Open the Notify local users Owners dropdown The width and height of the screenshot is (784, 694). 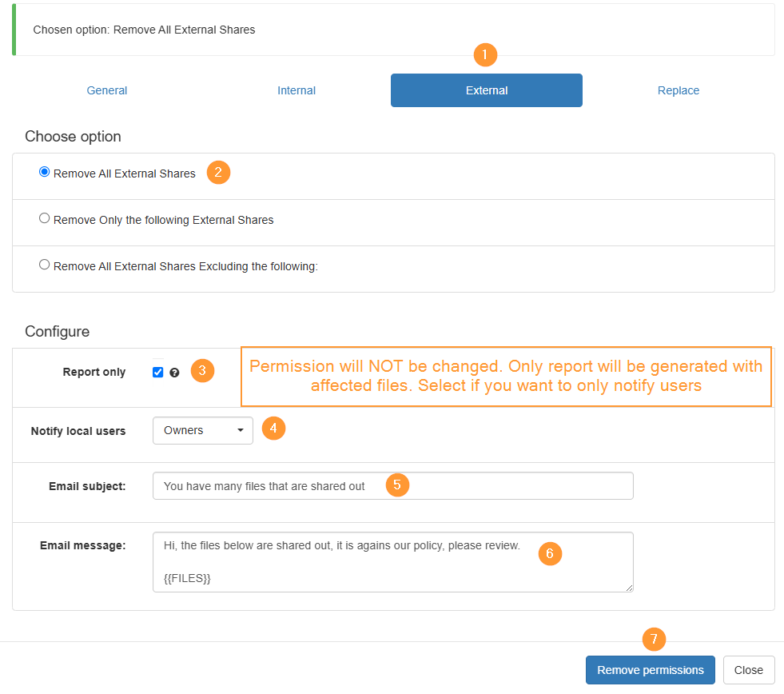click(x=203, y=430)
